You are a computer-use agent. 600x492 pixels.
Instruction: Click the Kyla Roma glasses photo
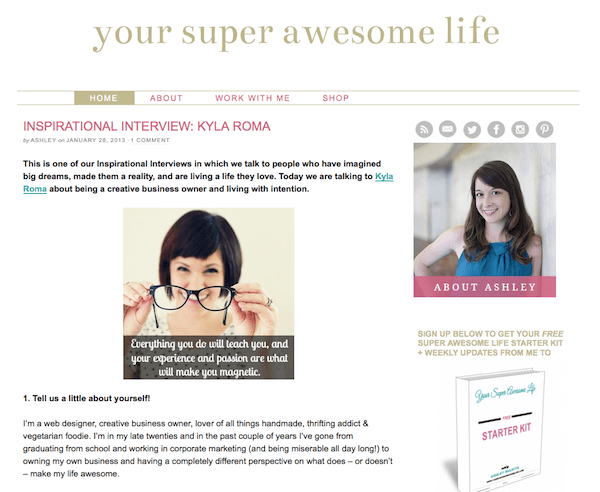pyautogui.click(x=209, y=293)
